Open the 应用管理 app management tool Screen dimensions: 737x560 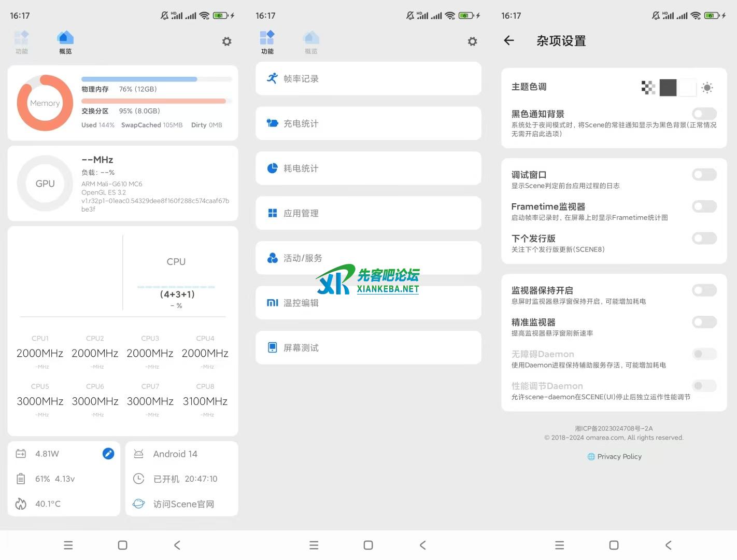368,213
